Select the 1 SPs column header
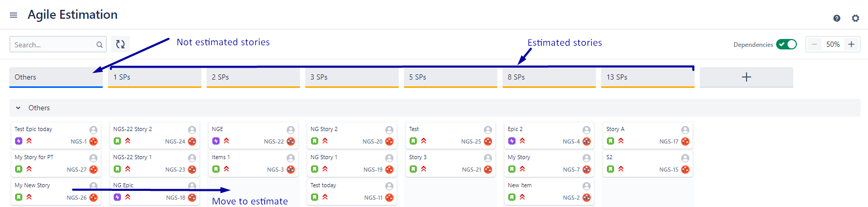 155,77
